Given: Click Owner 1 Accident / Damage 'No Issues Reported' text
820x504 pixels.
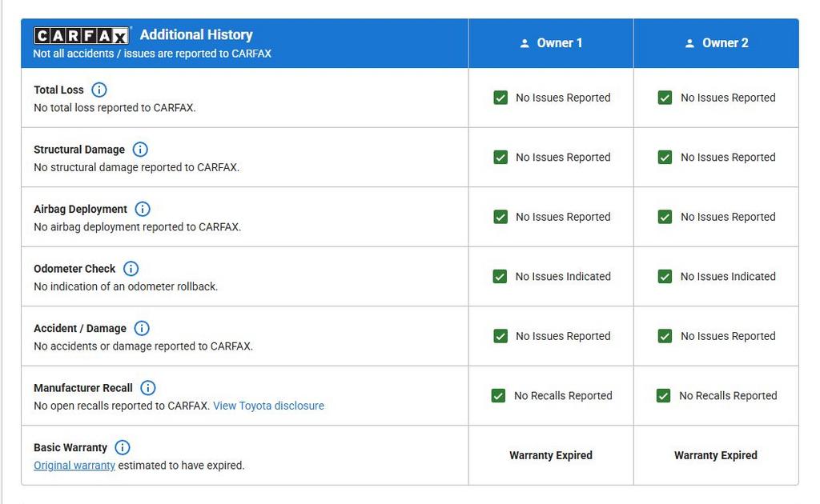Looking at the screenshot, I should point(563,336).
